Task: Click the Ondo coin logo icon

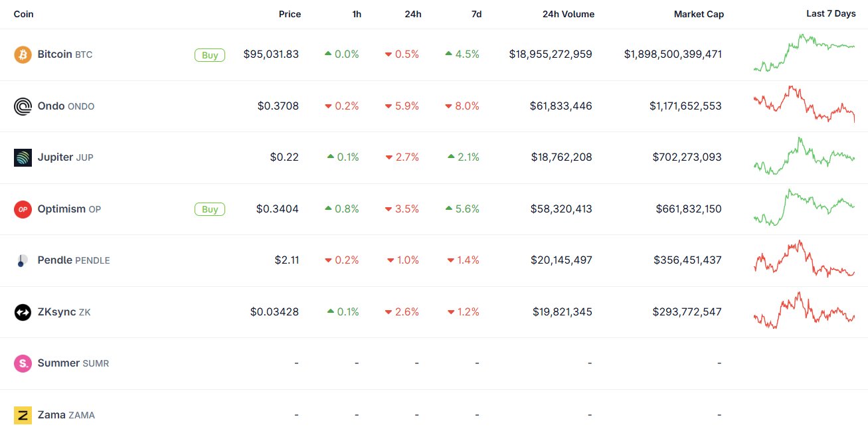Action: (23, 106)
